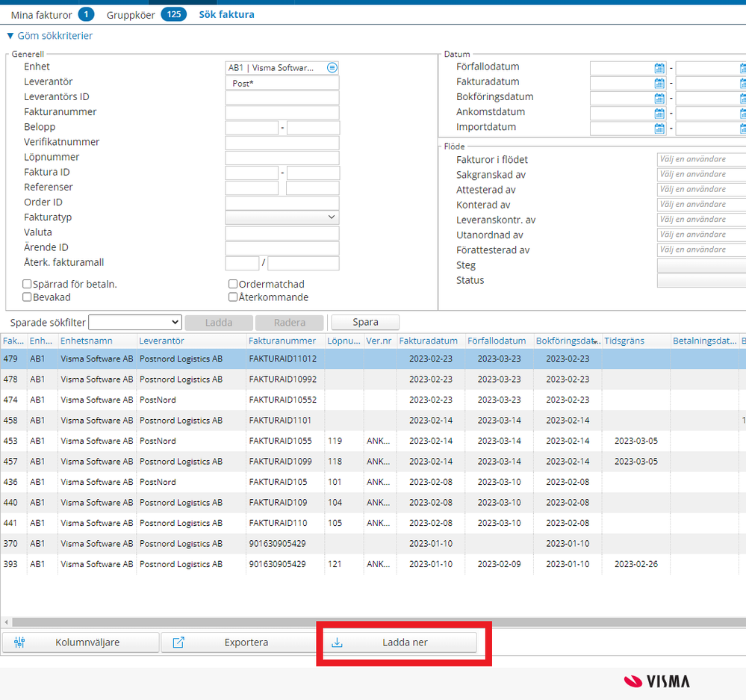Open the Kolumnväljare button
The image size is (746, 700).
point(81,642)
